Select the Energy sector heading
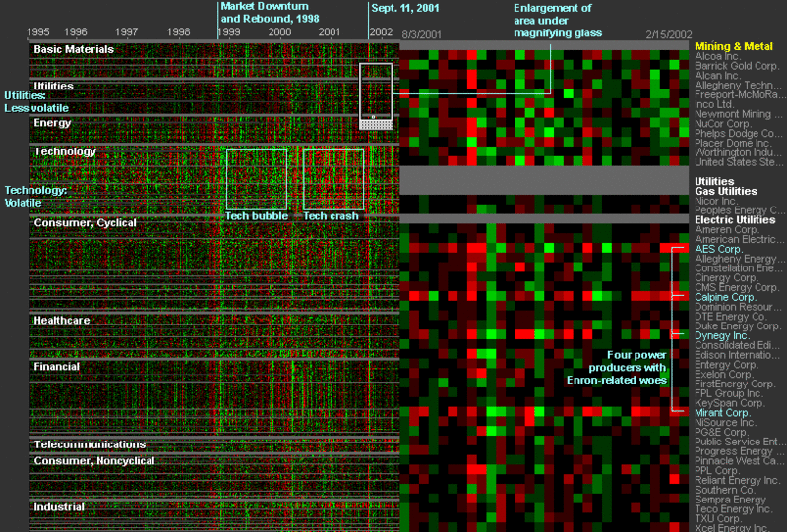 pos(52,123)
